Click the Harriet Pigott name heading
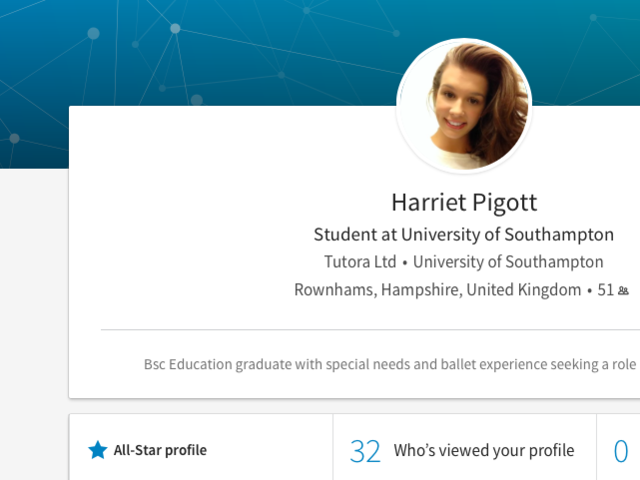640x480 pixels. 464,202
